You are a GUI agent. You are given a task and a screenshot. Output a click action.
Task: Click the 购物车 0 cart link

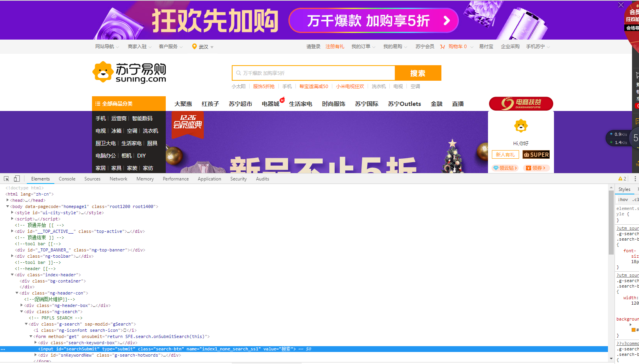tap(458, 47)
